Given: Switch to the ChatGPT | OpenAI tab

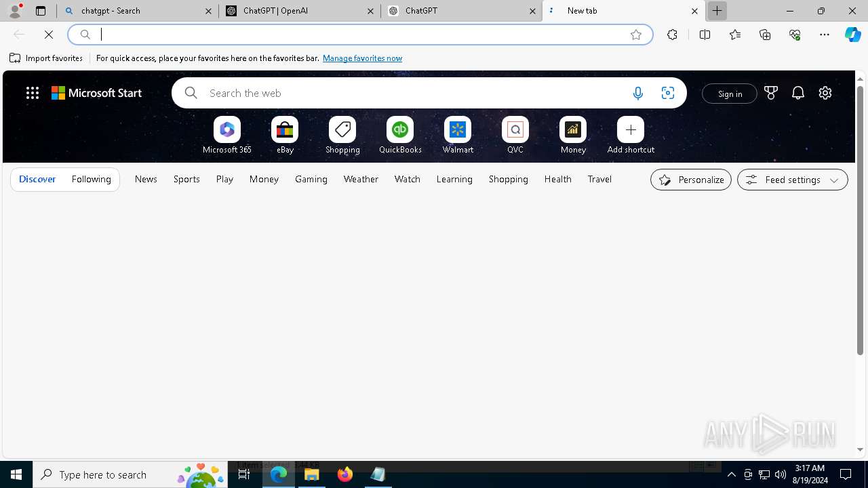Looking at the screenshot, I should pyautogui.click(x=299, y=11).
